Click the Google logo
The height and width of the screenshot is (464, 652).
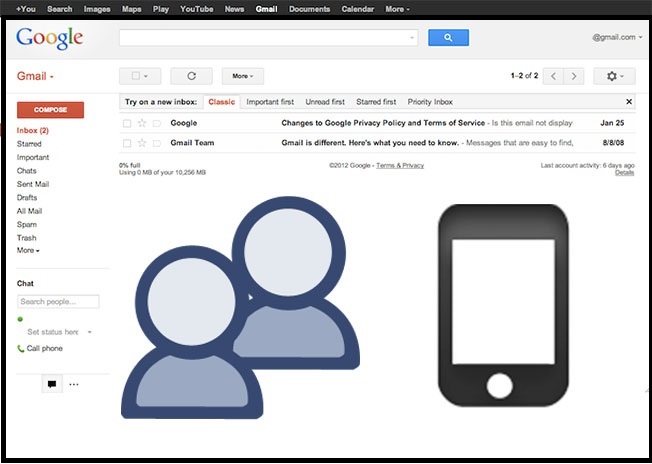point(49,38)
